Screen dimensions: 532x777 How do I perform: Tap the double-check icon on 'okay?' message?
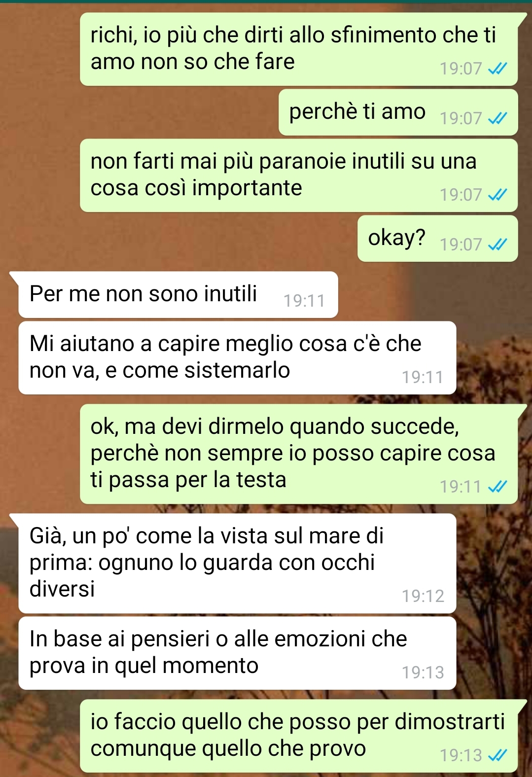click(497, 245)
